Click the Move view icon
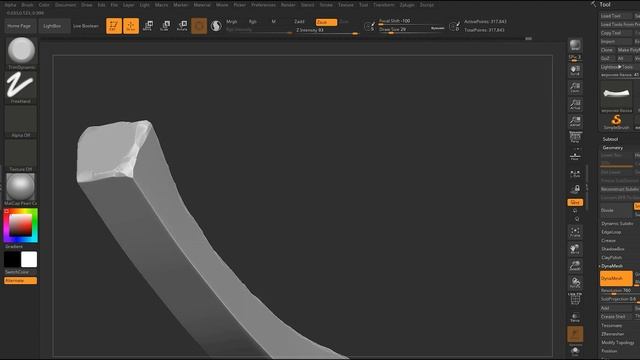 point(575,249)
